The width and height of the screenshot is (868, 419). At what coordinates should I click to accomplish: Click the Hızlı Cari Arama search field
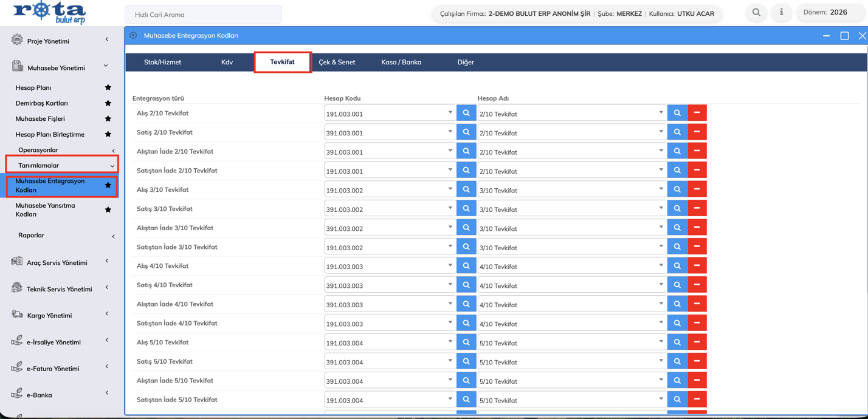203,15
